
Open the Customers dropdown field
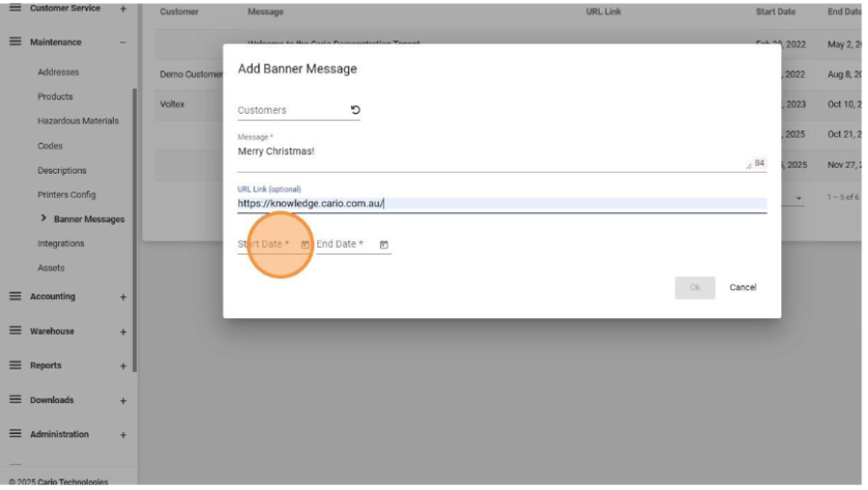pyautogui.click(x=289, y=110)
